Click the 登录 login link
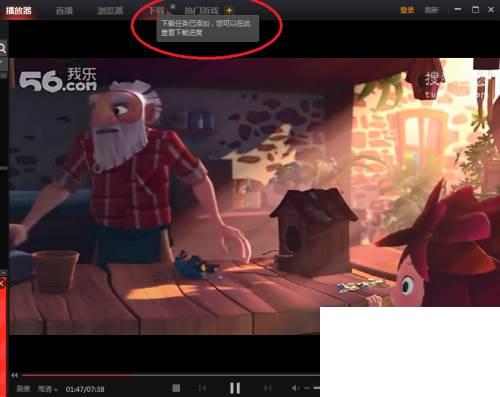Screen dimensions: 500x397 pos(407,10)
